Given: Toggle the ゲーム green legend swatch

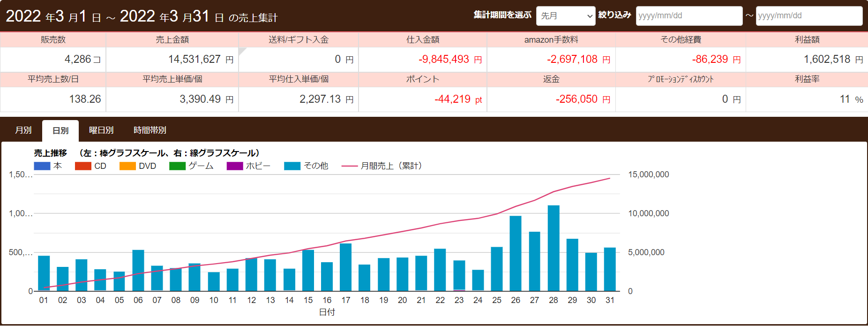Looking at the screenshot, I should pos(177,166).
